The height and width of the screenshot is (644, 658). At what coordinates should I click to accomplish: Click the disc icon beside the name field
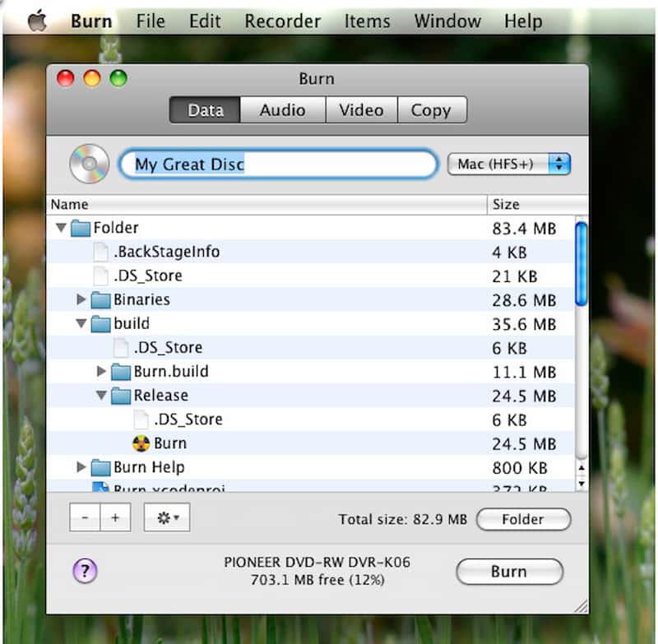[89, 163]
